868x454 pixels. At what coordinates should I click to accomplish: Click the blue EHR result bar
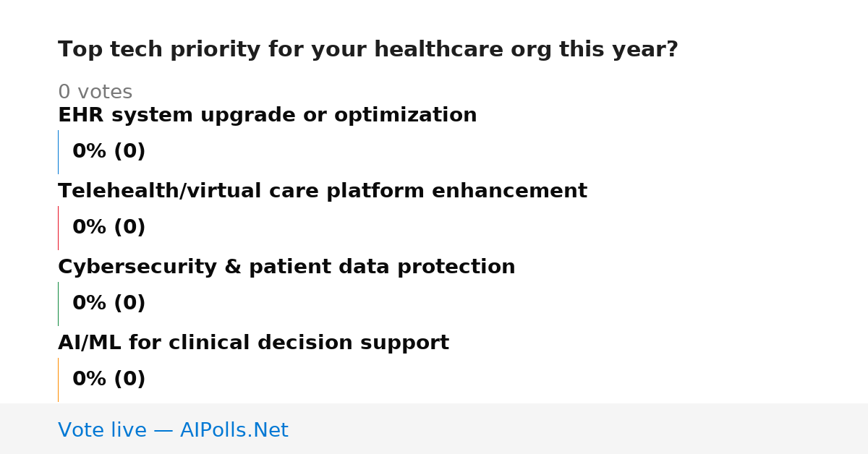(x=58, y=152)
